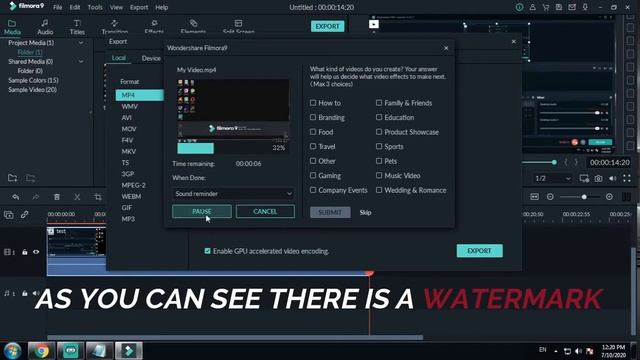The image size is (640, 360).
Task: Click the timeline zoom out minus icon
Action: pos(550,197)
